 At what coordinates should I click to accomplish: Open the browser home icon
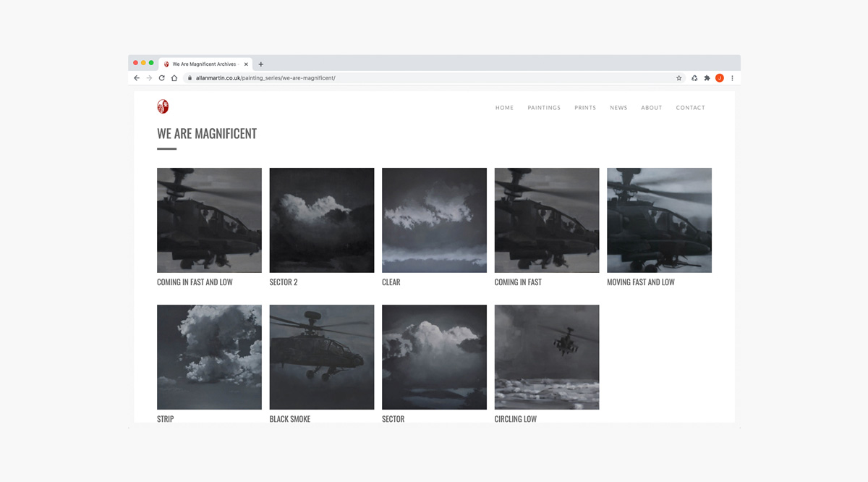coord(174,78)
